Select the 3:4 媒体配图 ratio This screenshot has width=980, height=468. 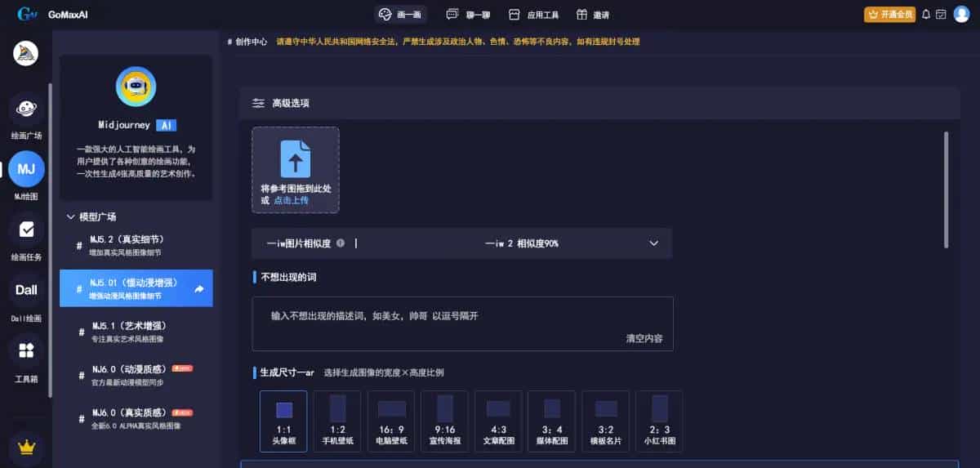pos(552,421)
